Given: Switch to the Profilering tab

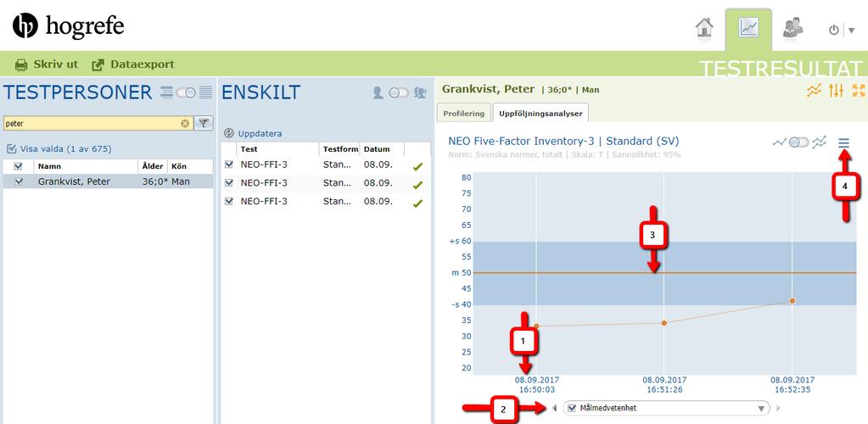Looking at the screenshot, I should point(463,114).
